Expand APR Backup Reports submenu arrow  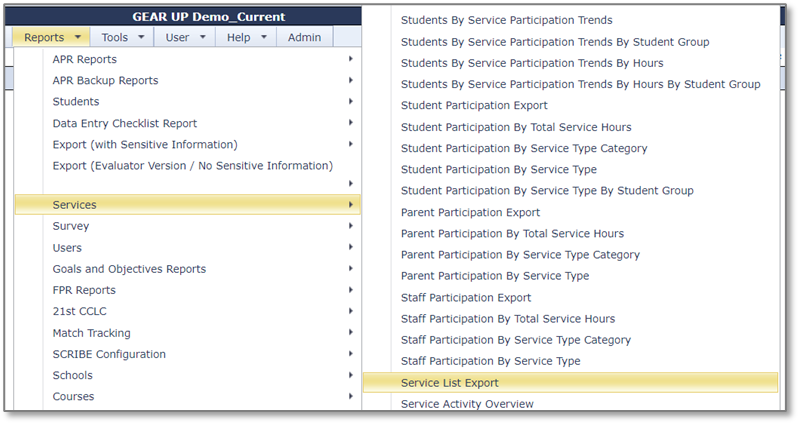pos(351,80)
